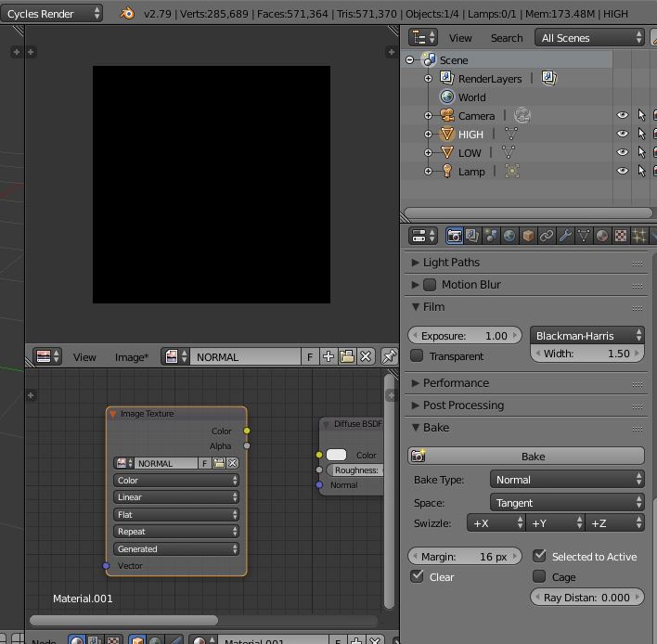Open the Scene properties tab
This screenshot has width=657, height=644.
(491, 236)
